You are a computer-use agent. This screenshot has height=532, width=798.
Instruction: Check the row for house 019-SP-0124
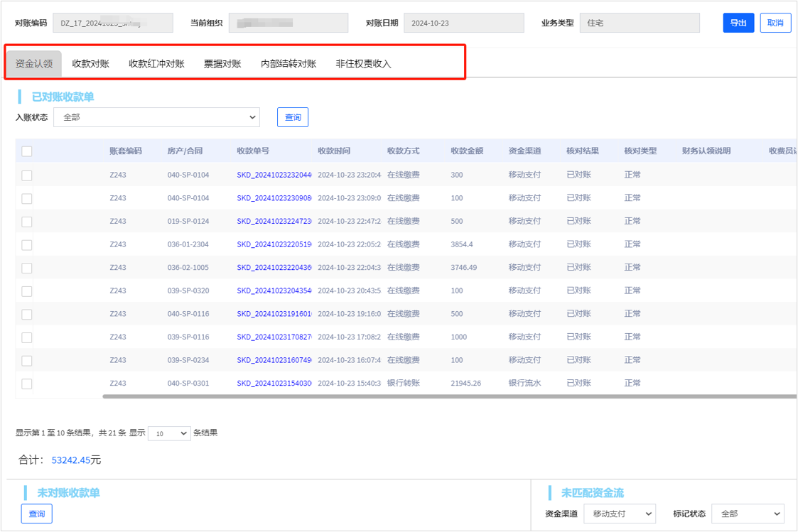coord(27,222)
